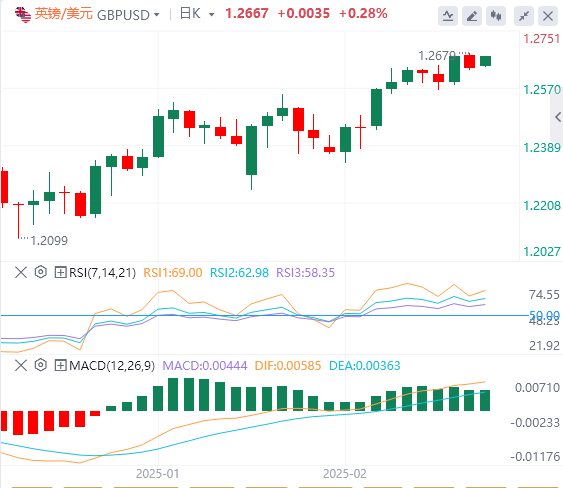The width and height of the screenshot is (563, 488).
Task: Click the collapse/shrink arrows icon
Action: [x=524, y=16]
